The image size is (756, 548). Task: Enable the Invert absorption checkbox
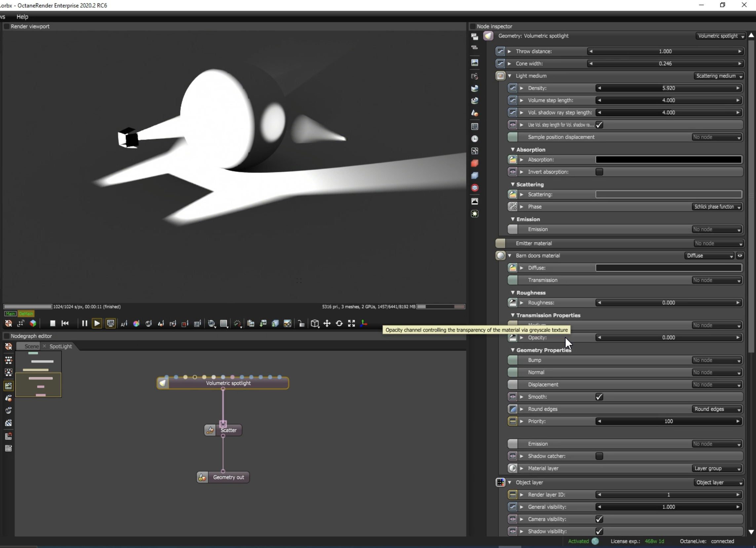tap(599, 172)
